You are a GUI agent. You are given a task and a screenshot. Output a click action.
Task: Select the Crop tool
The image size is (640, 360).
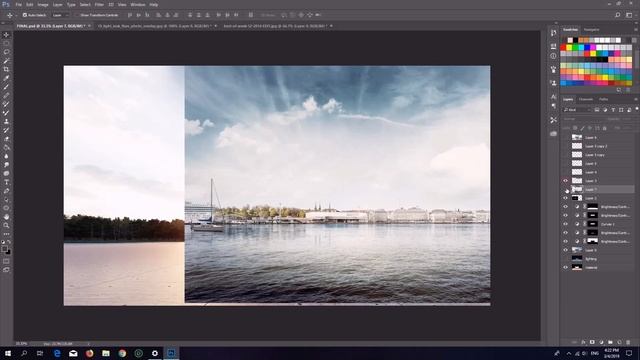(x=6, y=69)
